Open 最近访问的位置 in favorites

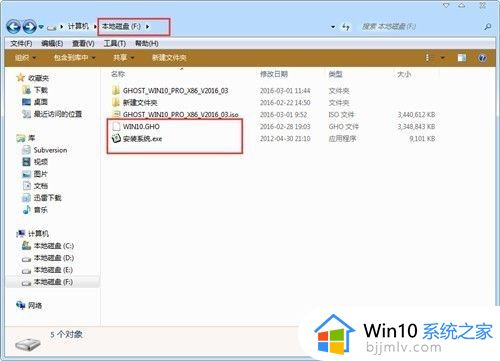click(x=58, y=114)
